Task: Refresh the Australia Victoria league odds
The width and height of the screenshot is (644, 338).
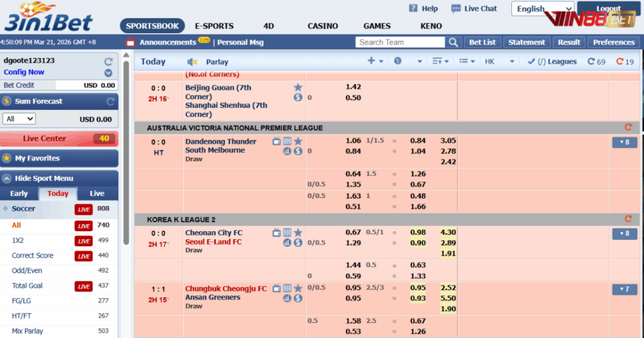Action: [628, 128]
